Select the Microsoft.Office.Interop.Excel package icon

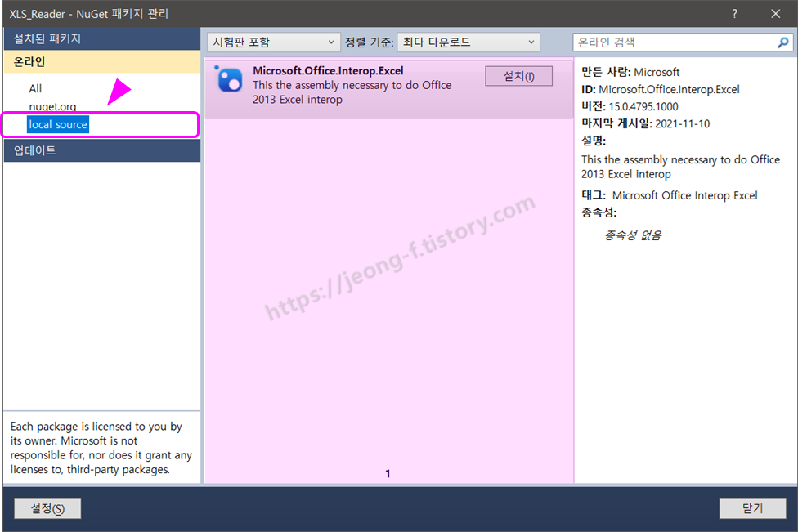228,79
